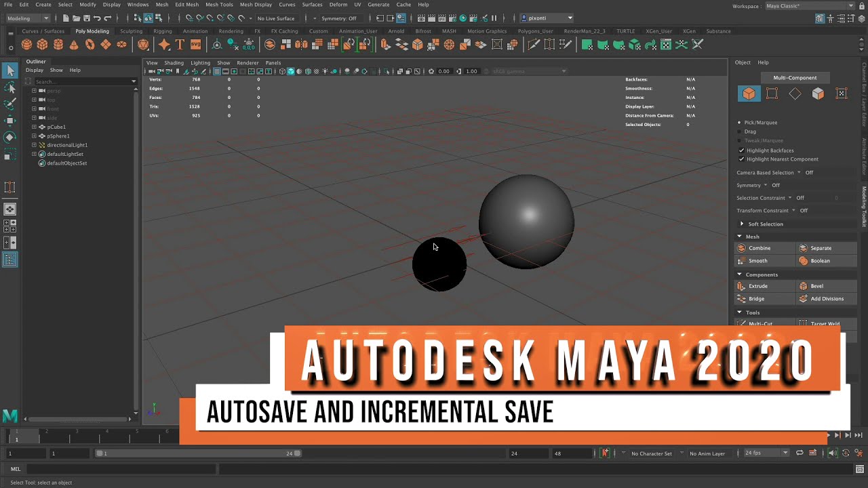This screenshot has width=868, height=488.
Task: Open the pixonti account dropdown
Action: (547, 18)
